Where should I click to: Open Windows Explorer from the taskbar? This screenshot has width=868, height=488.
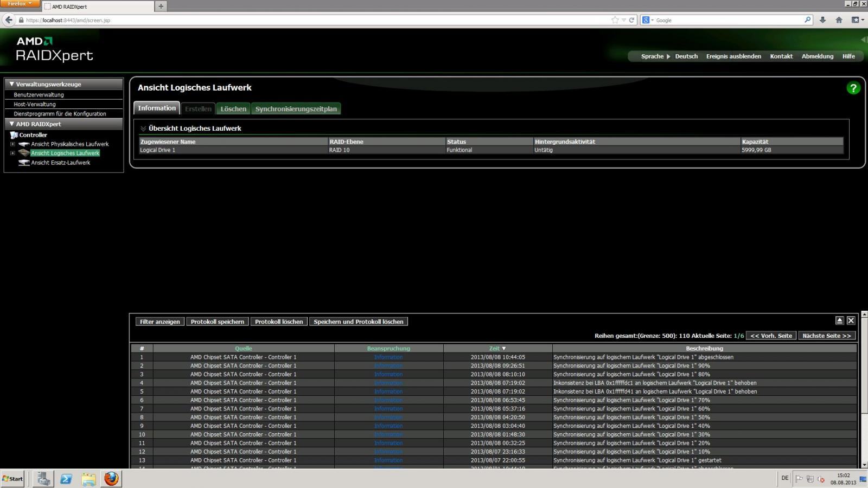point(89,479)
